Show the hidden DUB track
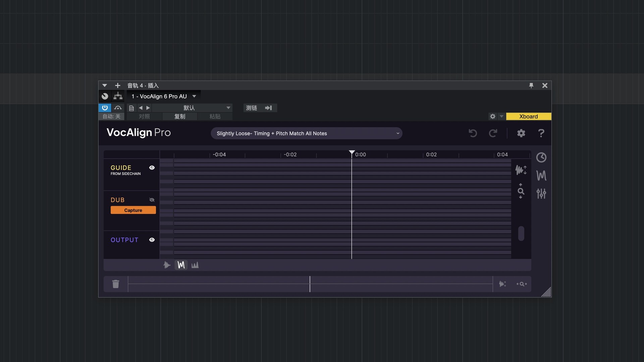The height and width of the screenshot is (362, 644). point(152,200)
